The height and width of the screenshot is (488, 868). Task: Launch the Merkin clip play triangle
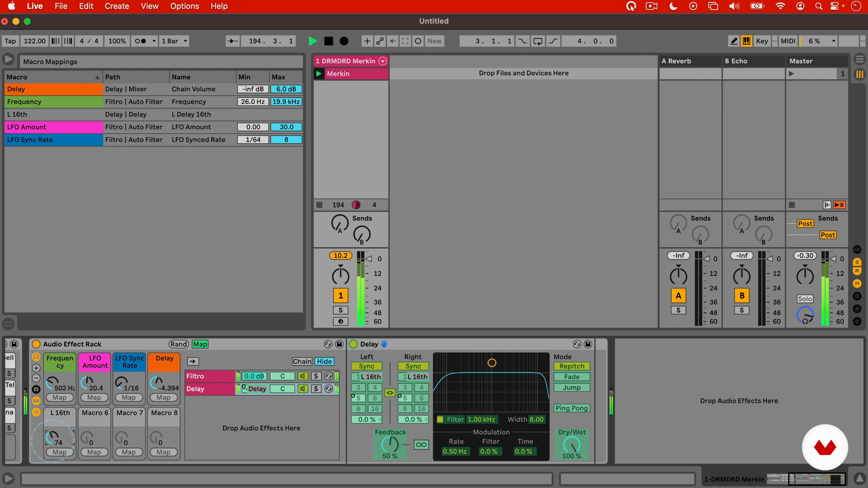(318, 73)
